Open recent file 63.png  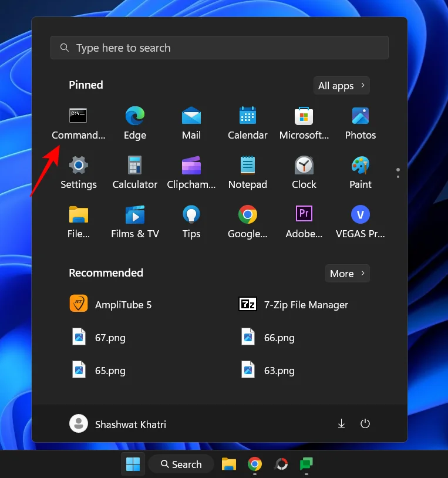point(268,370)
